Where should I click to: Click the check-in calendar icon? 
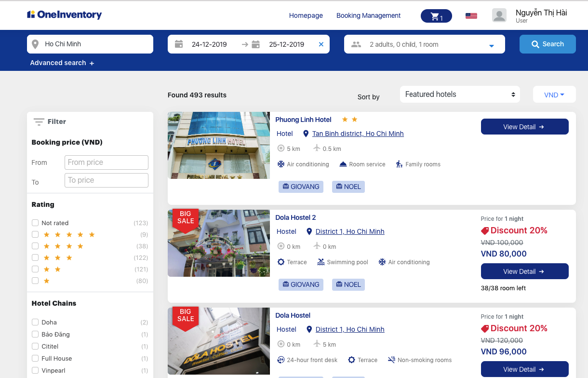pyautogui.click(x=179, y=44)
